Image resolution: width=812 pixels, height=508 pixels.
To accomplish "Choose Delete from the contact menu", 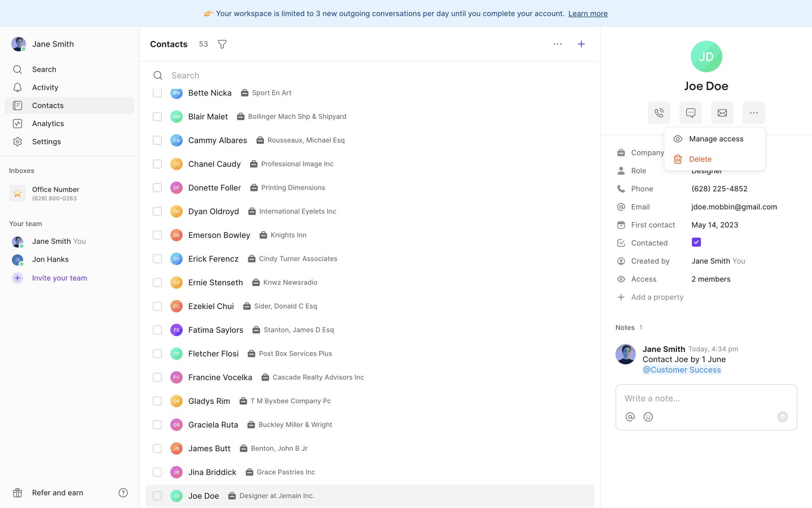I will click(x=715, y=159).
